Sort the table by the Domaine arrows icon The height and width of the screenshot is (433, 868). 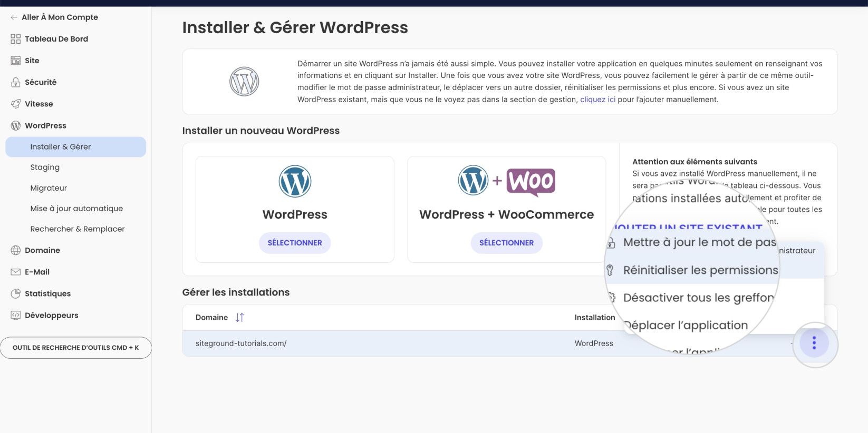240,317
